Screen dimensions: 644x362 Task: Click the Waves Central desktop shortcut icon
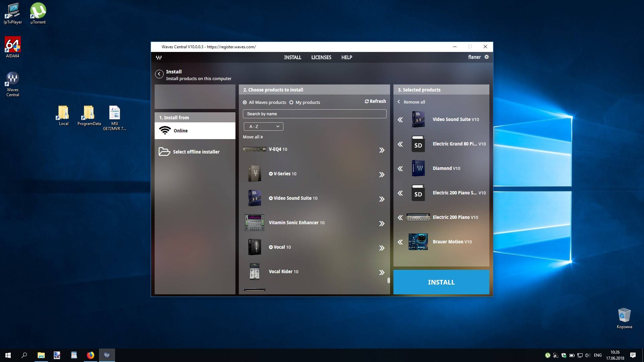point(12,84)
